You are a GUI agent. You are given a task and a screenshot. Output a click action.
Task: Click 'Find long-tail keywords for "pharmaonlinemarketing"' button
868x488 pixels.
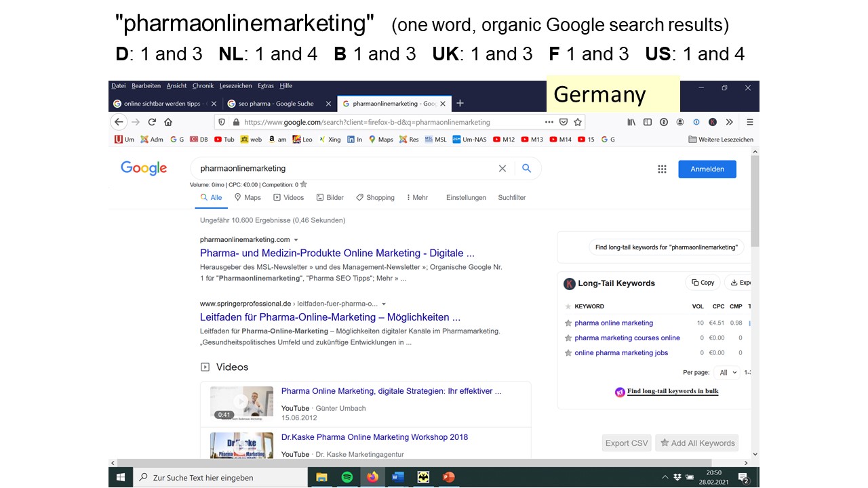666,247
